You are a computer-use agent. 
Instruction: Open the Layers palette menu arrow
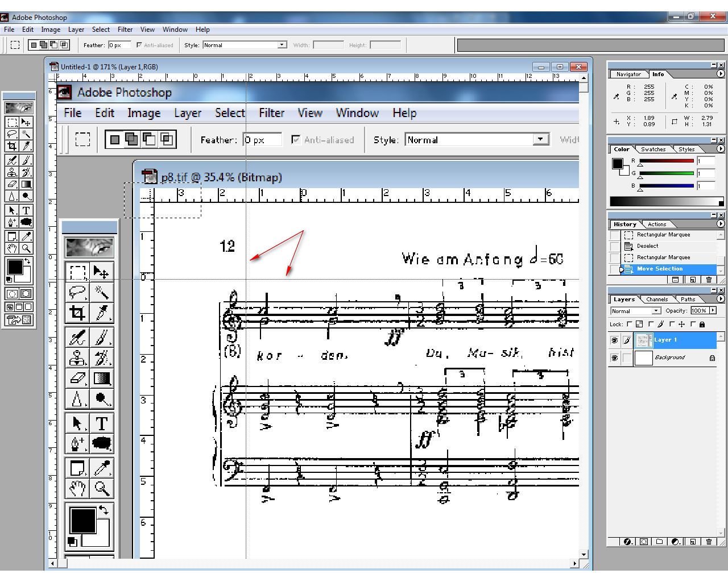click(x=721, y=299)
